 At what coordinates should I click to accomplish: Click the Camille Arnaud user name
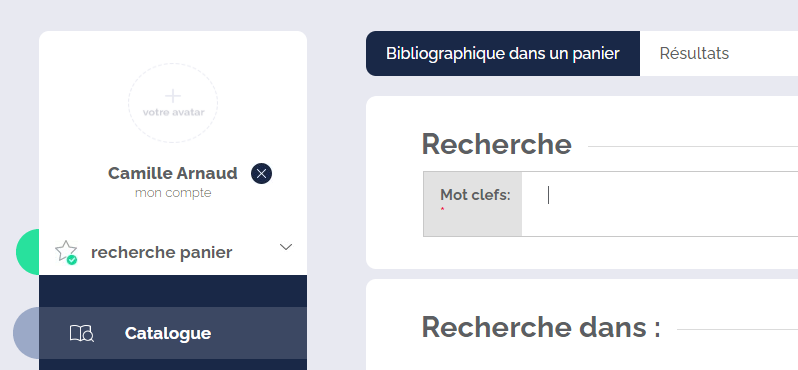[x=173, y=173]
